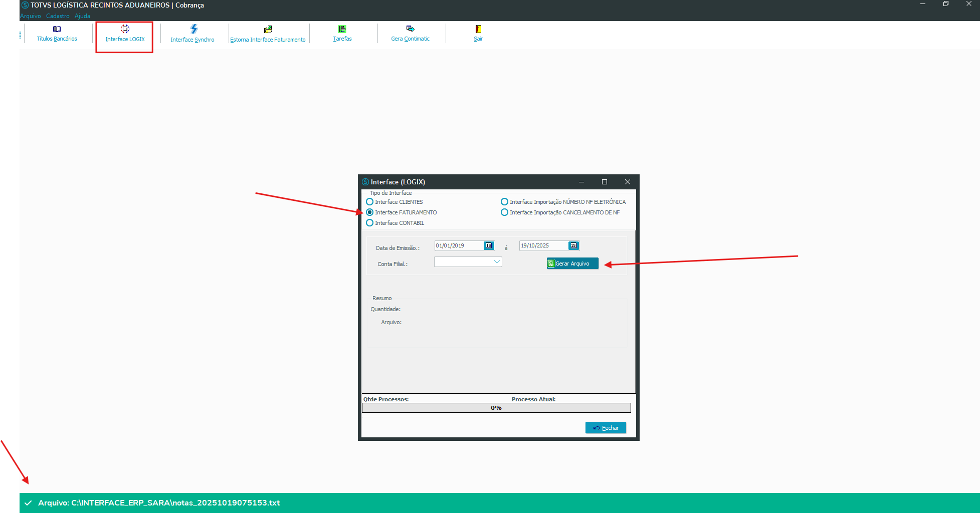Open start date calendar picker icon

point(489,245)
